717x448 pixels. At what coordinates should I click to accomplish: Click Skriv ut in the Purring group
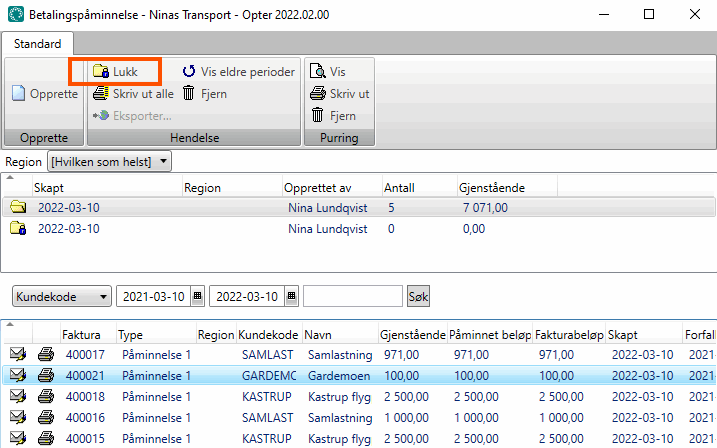point(340,94)
